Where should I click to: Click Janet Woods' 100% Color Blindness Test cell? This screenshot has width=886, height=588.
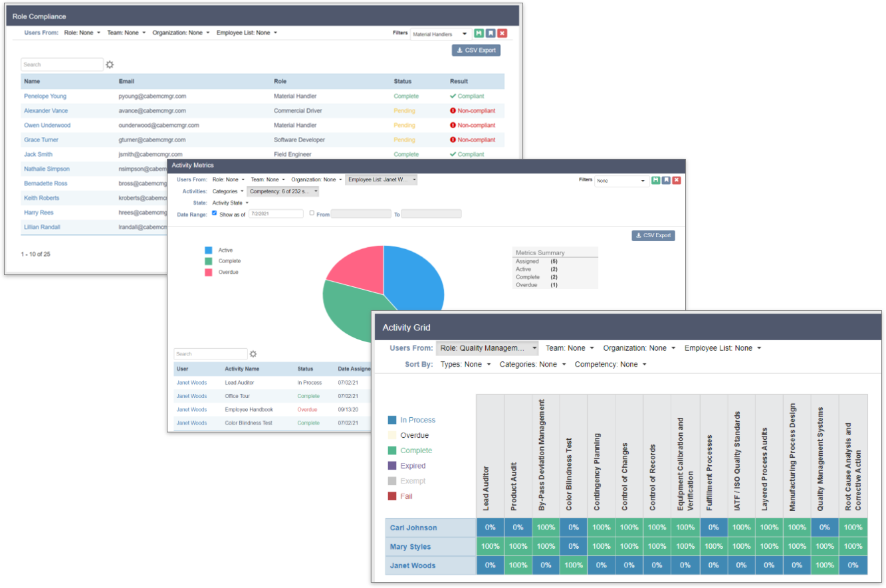point(572,565)
